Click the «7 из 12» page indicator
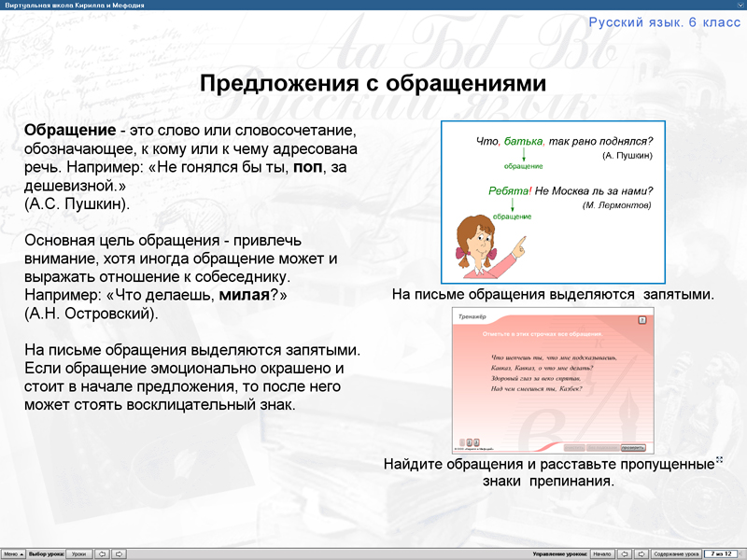This screenshot has height=560, width=747. 720,553
